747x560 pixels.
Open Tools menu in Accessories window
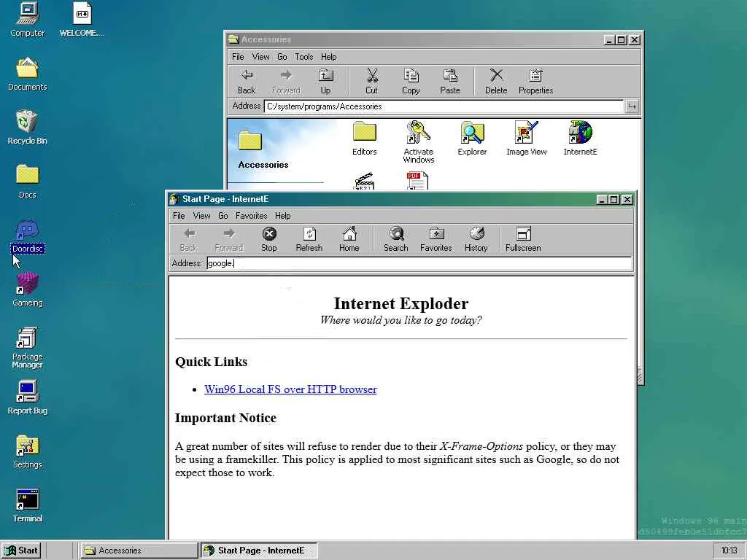pyautogui.click(x=304, y=57)
